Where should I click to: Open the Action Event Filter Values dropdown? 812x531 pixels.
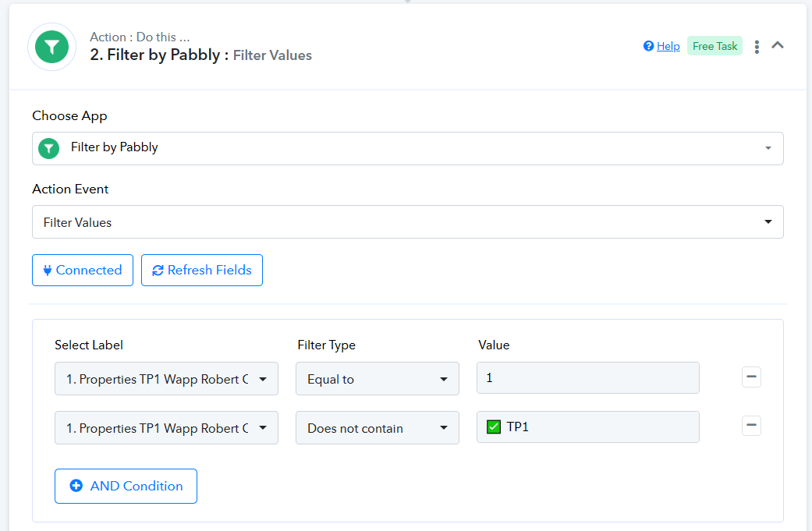pyautogui.click(x=407, y=222)
